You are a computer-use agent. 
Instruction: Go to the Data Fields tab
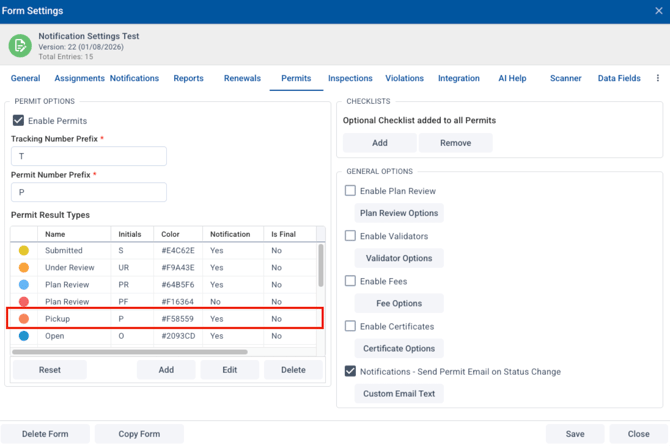pyautogui.click(x=619, y=78)
